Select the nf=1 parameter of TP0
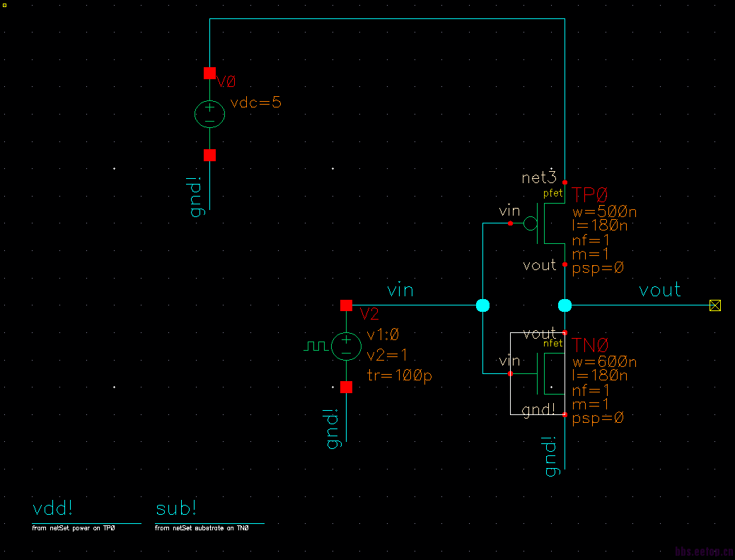735x560 pixels. point(591,240)
